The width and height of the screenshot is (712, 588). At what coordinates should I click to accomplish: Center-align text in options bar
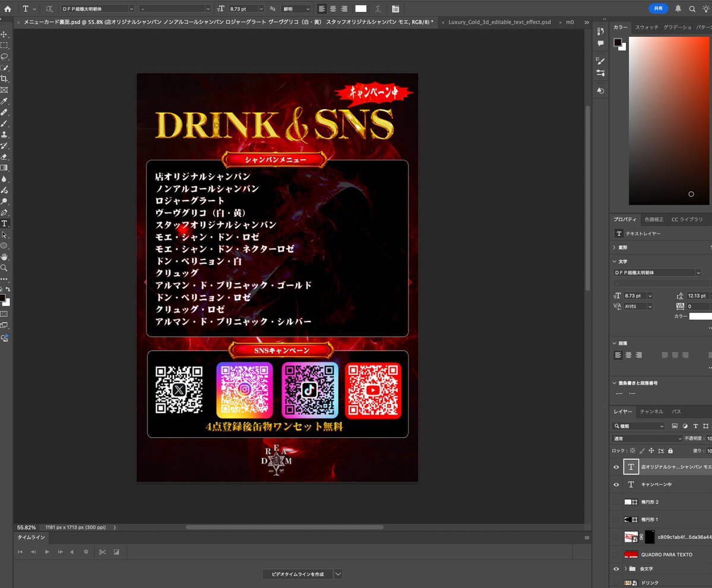coord(333,9)
